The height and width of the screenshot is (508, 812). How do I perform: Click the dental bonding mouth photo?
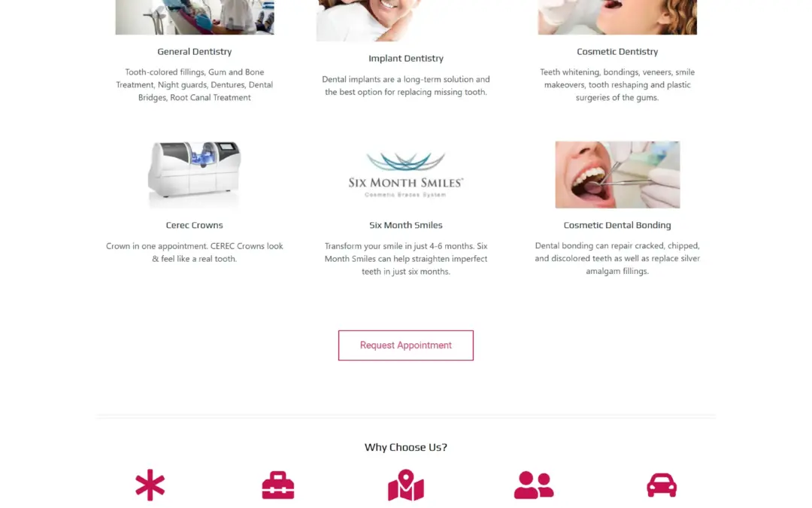click(617, 175)
